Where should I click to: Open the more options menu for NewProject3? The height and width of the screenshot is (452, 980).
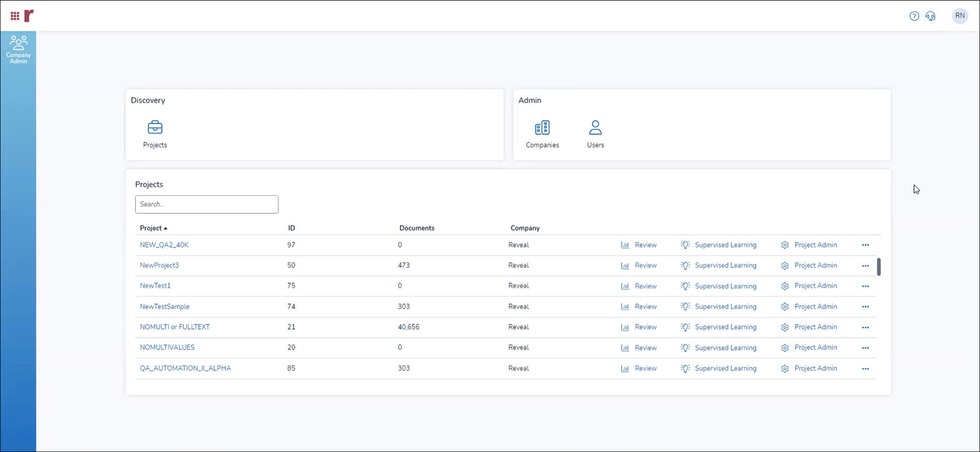click(865, 266)
